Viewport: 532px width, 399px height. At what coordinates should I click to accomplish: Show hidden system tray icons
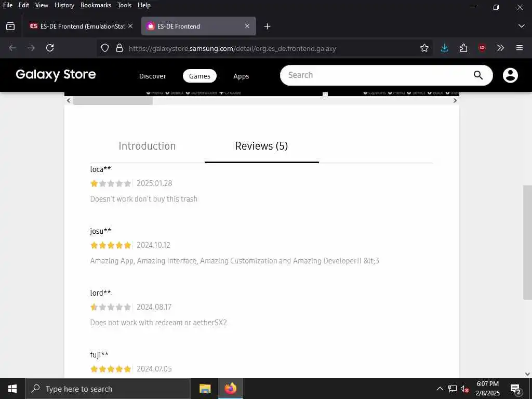point(440,389)
